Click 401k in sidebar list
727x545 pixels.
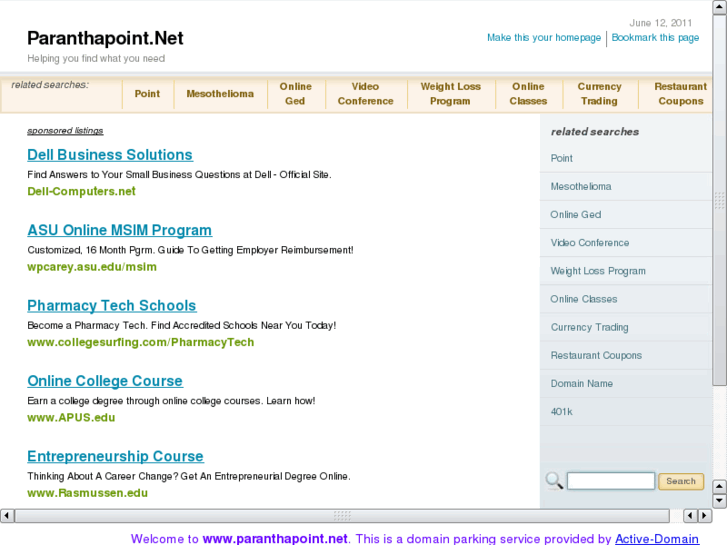point(561,412)
